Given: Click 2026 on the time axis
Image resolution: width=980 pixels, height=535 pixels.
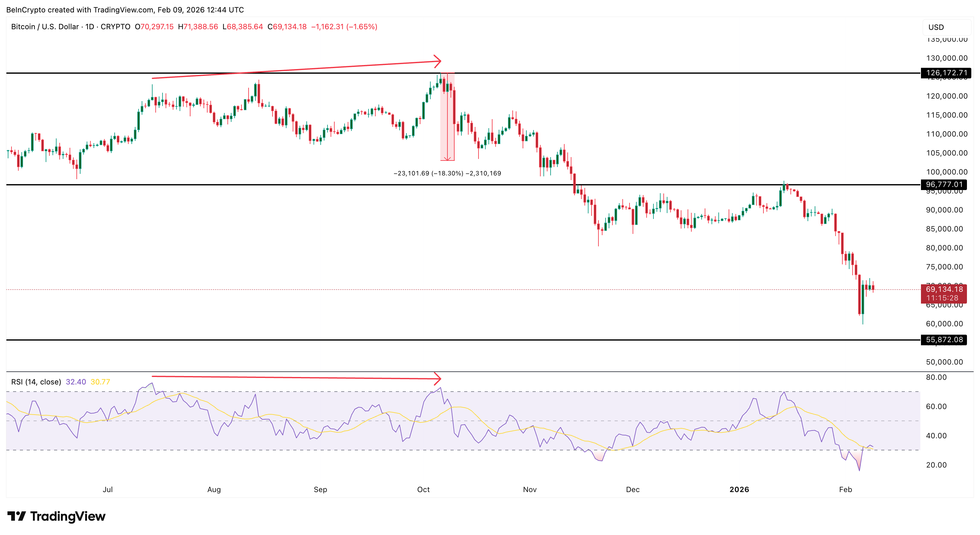Looking at the screenshot, I should tap(740, 490).
